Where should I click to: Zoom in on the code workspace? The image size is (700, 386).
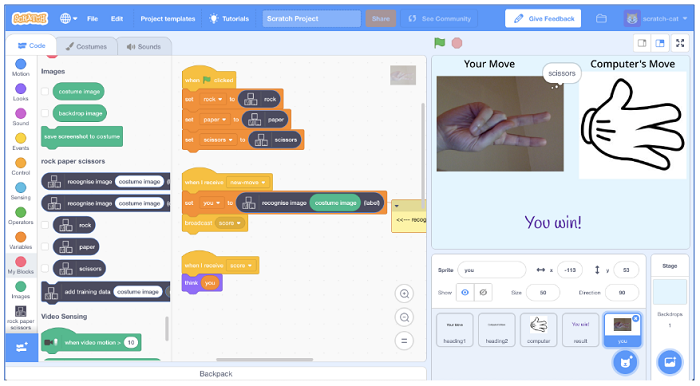coord(404,294)
